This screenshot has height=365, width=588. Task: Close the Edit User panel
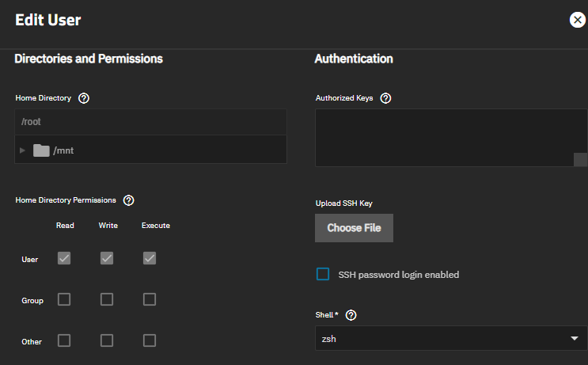(x=578, y=20)
